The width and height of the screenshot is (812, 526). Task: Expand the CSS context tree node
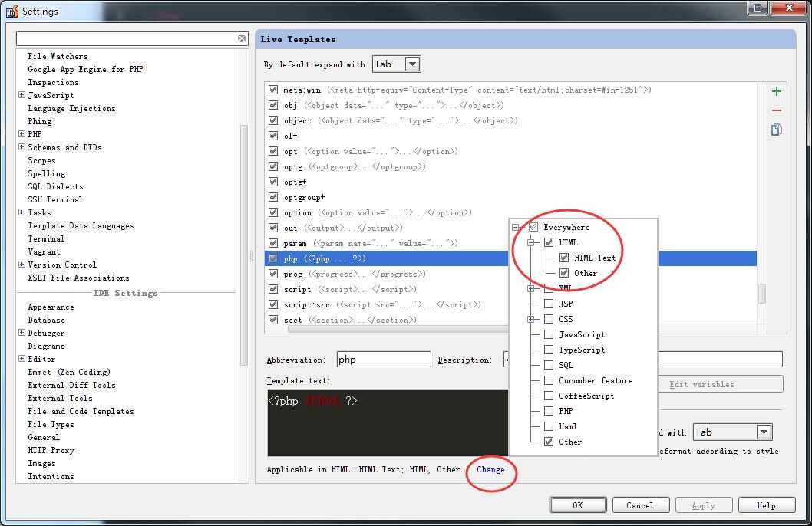(530, 319)
